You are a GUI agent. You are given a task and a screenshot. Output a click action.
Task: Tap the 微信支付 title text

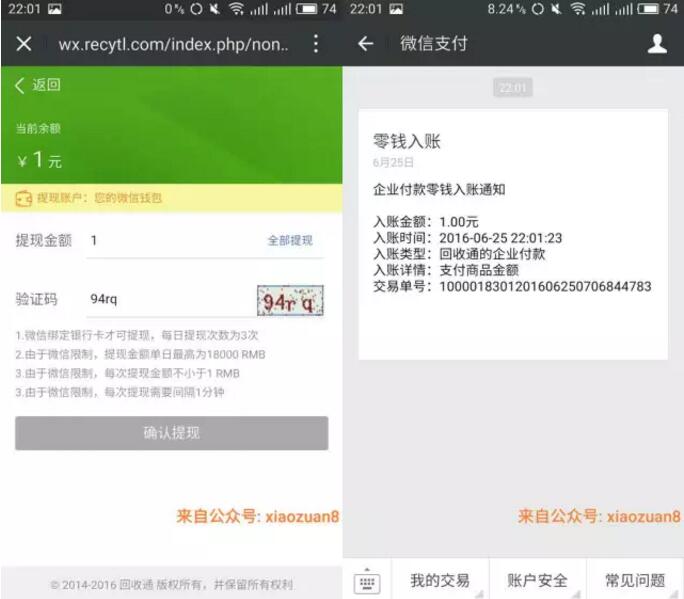[x=434, y=44]
